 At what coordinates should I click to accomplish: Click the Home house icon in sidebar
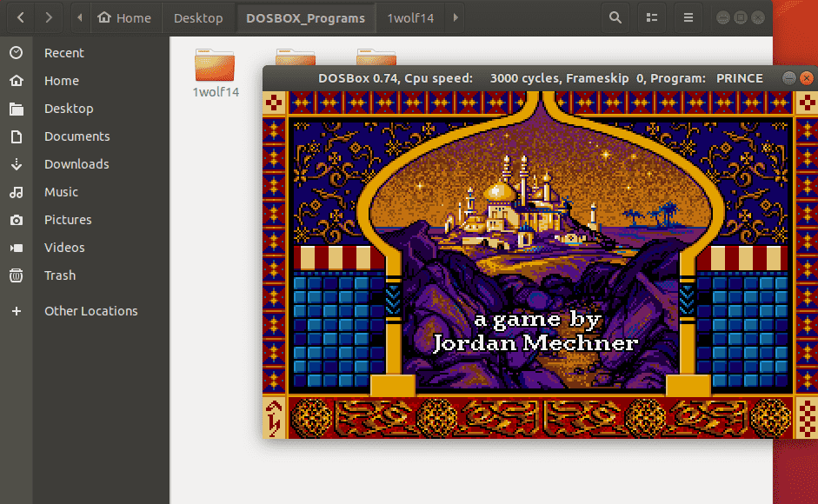(17, 80)
